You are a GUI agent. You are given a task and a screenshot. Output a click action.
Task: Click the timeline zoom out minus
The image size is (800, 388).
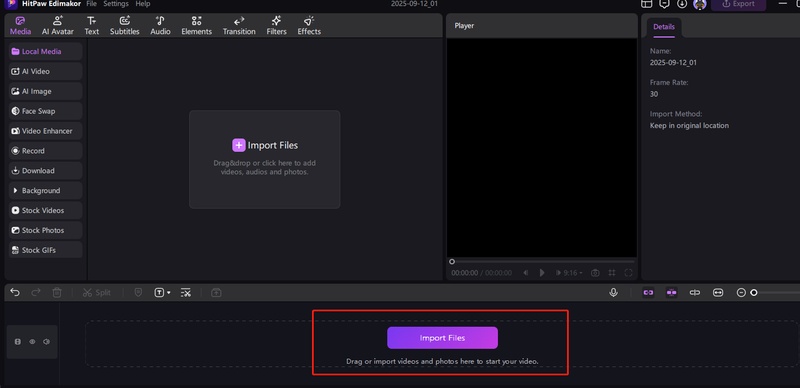(741, 293)
